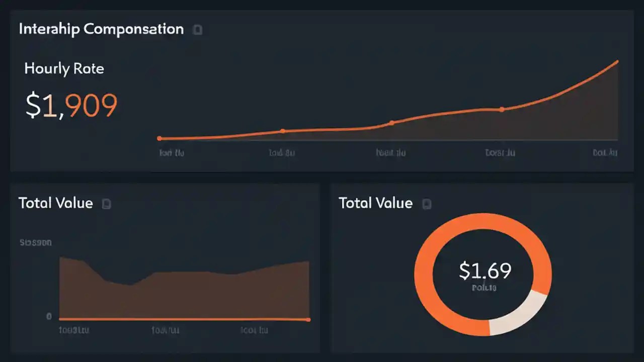
Task: Click the info icon on left Total Value panel
Action: point(106,204)
